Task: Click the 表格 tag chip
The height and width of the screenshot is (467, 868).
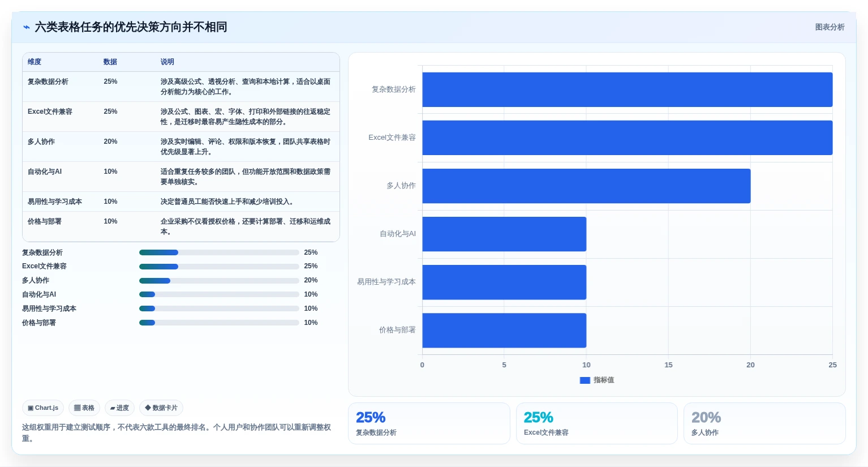Action: click(84, 408)
